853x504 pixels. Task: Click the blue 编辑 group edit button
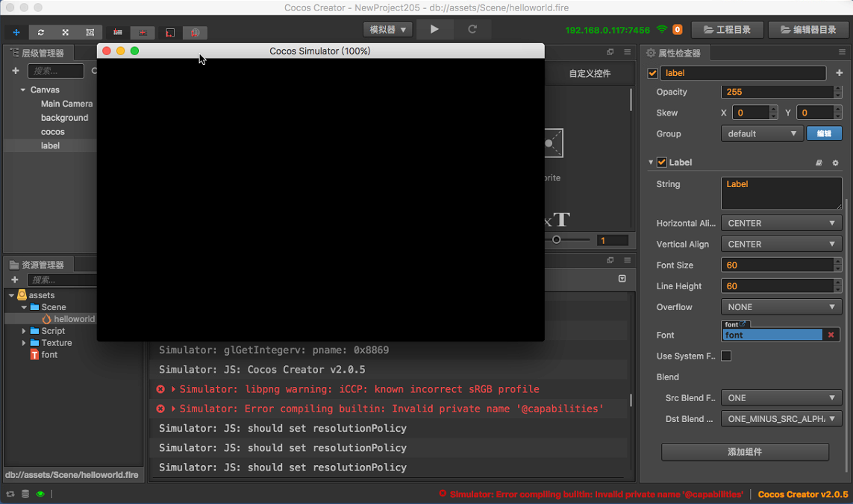(824, 133)
